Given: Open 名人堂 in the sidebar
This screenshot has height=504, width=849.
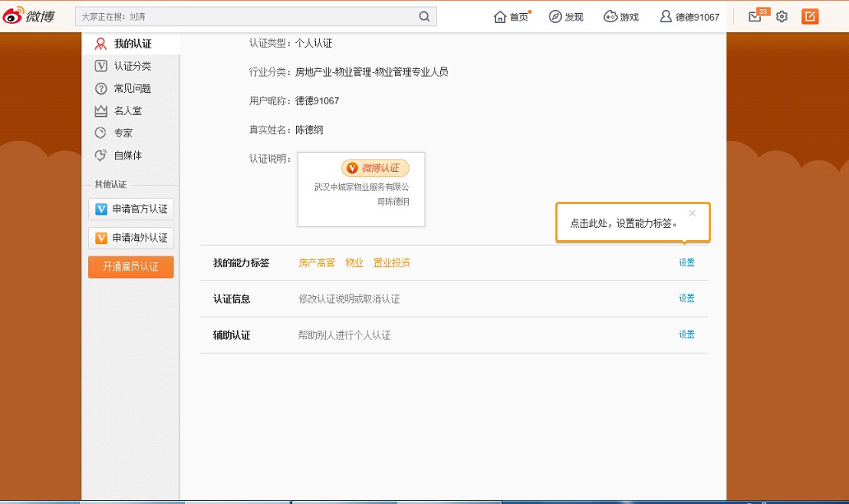Looking at the screenshot, I should pyautogui.click(x=128, y=110).
